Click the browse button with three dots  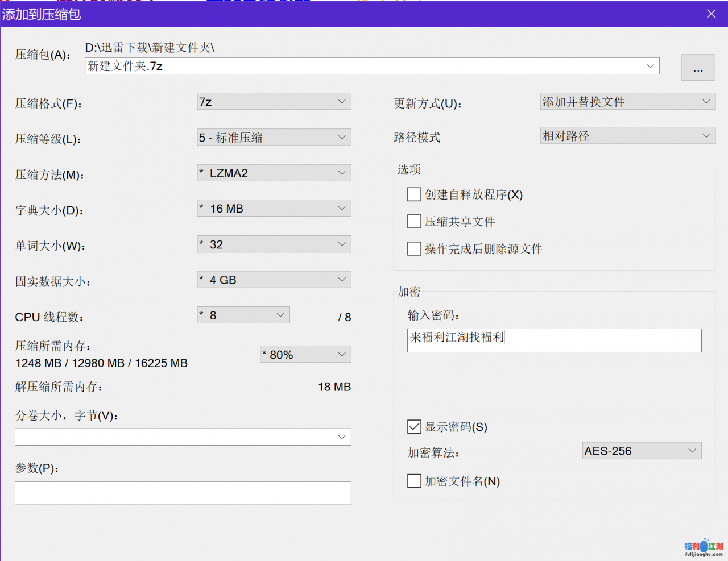(698, 68)
